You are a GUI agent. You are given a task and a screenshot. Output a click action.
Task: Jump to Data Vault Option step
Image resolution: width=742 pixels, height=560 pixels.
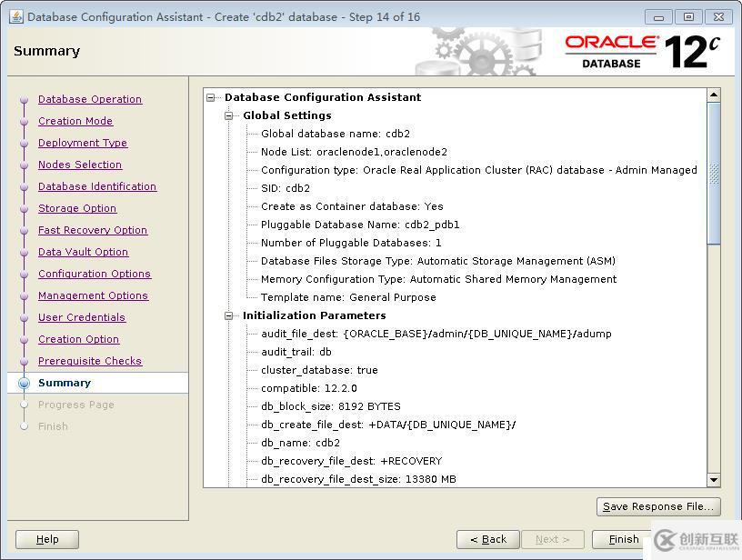pos(84,252)
